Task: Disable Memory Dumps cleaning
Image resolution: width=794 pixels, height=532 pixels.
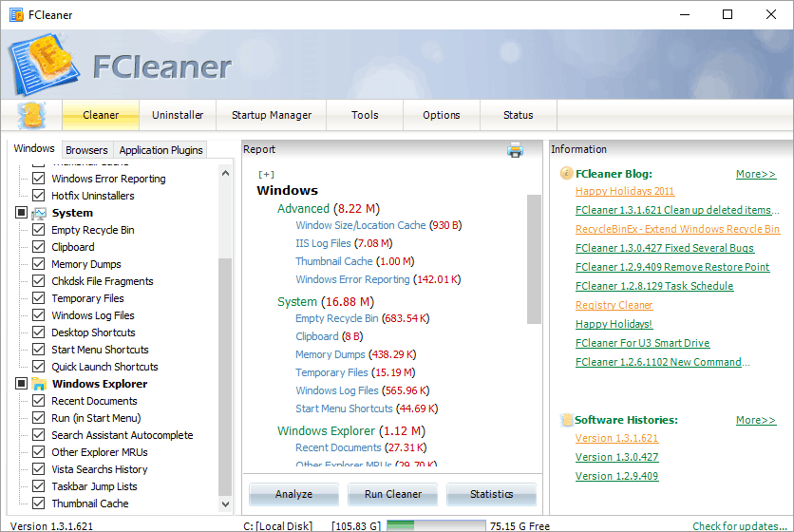Action: (39, 264)
